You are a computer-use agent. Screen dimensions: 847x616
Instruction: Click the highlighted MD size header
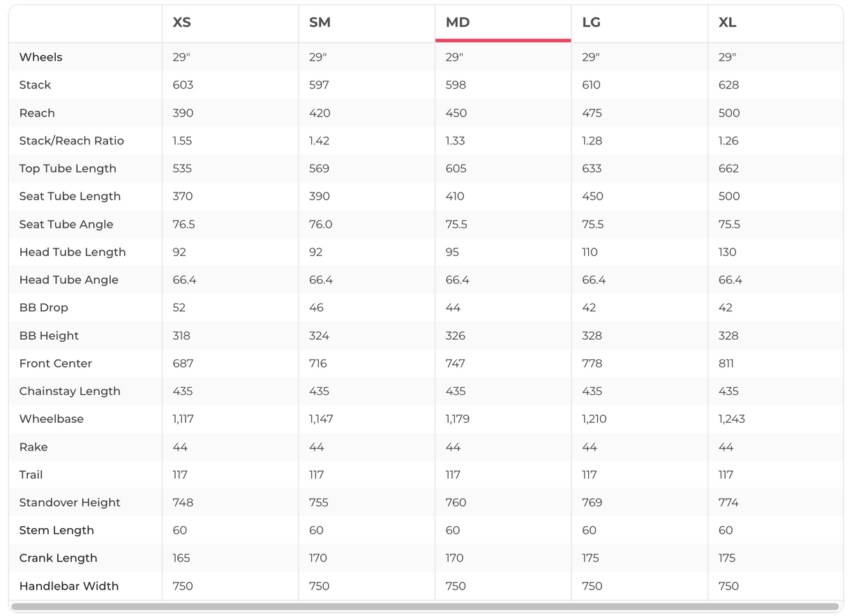[458, 22]
